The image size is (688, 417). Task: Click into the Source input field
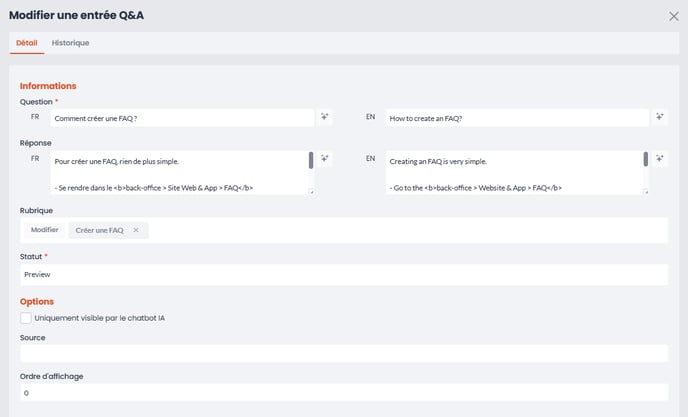pos(344,353)
